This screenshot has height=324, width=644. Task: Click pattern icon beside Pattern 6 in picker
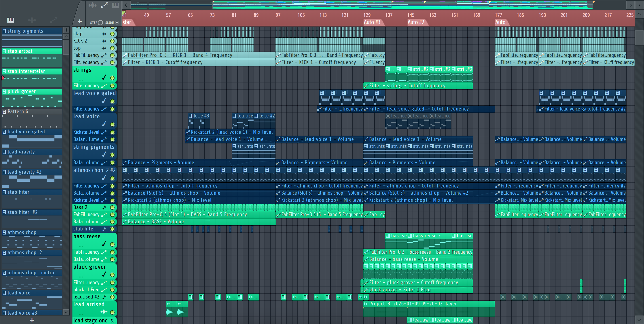4,112
